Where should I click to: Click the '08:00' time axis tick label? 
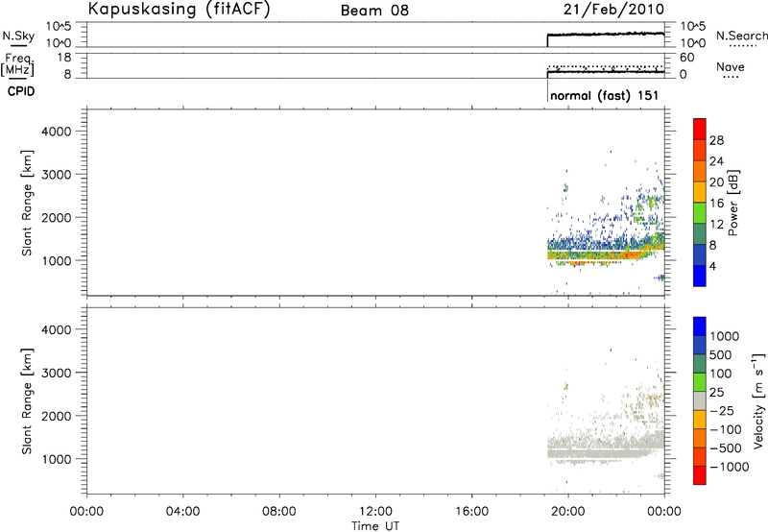[278, 512]
